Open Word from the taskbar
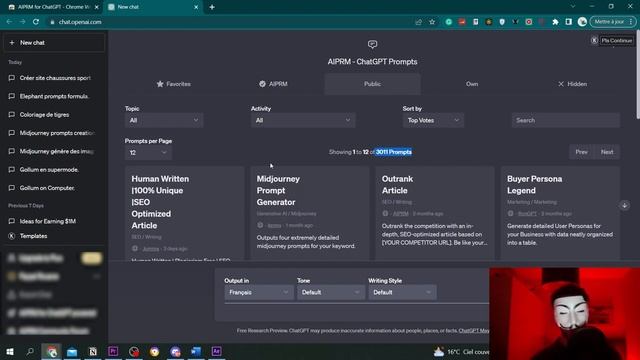Viewport: 640px width, 360px height. pyautogui.click(x=196, y=351)
